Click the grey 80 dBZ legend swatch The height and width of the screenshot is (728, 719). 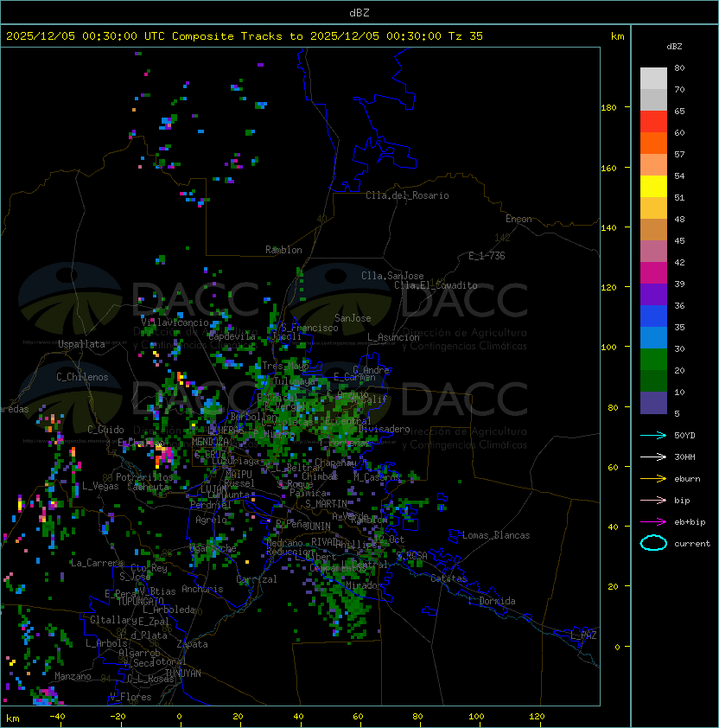(x=653, y=79)
